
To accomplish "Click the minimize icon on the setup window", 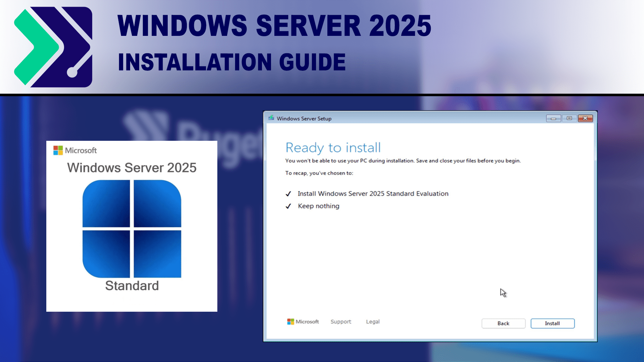I will [553, 118].
